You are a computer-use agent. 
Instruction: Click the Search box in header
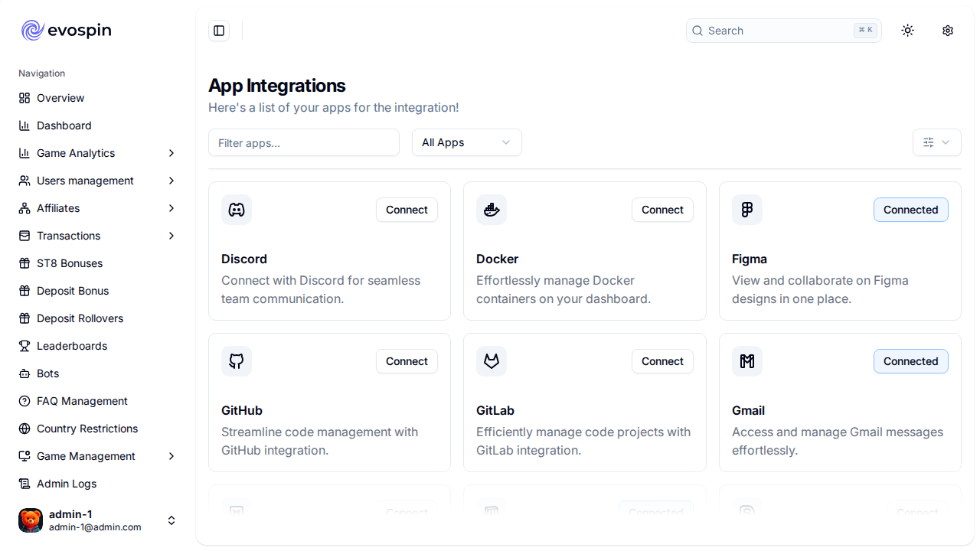[784, 31]
